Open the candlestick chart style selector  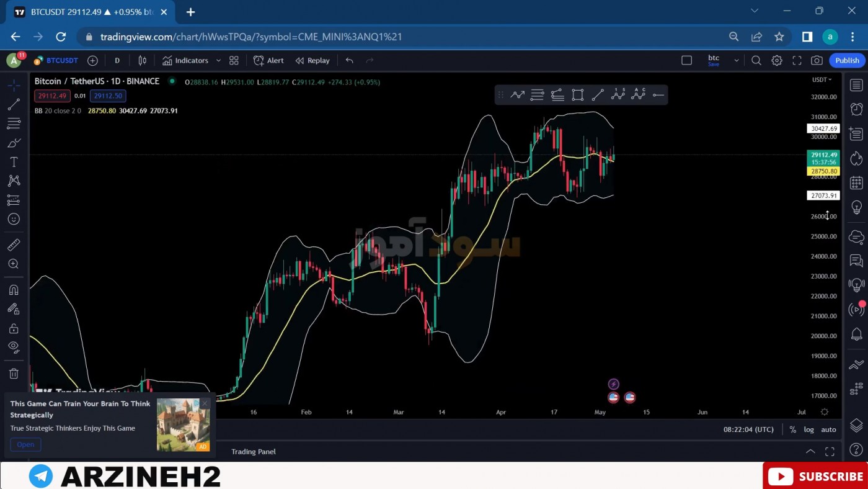click(143, 60)
